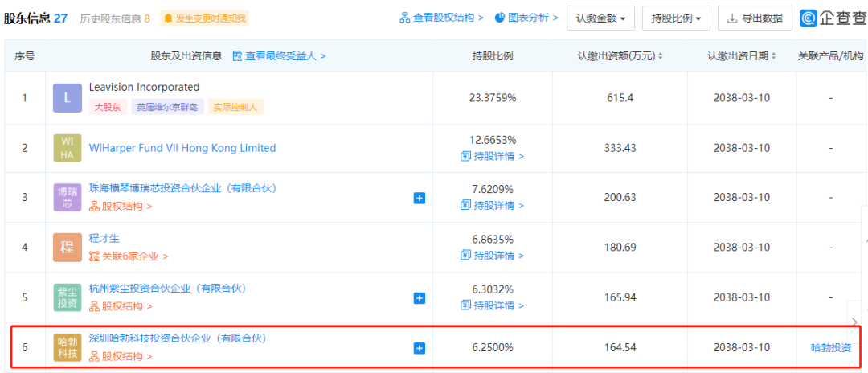Click the Leavision Incorporated name
868x373 pixels.
[x=144, y=88]
